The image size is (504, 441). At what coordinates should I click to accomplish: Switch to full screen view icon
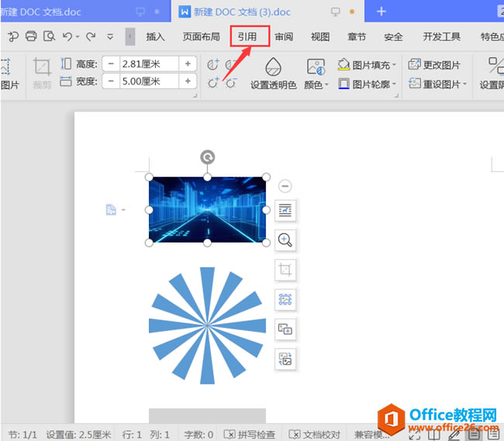pos(415,435)
